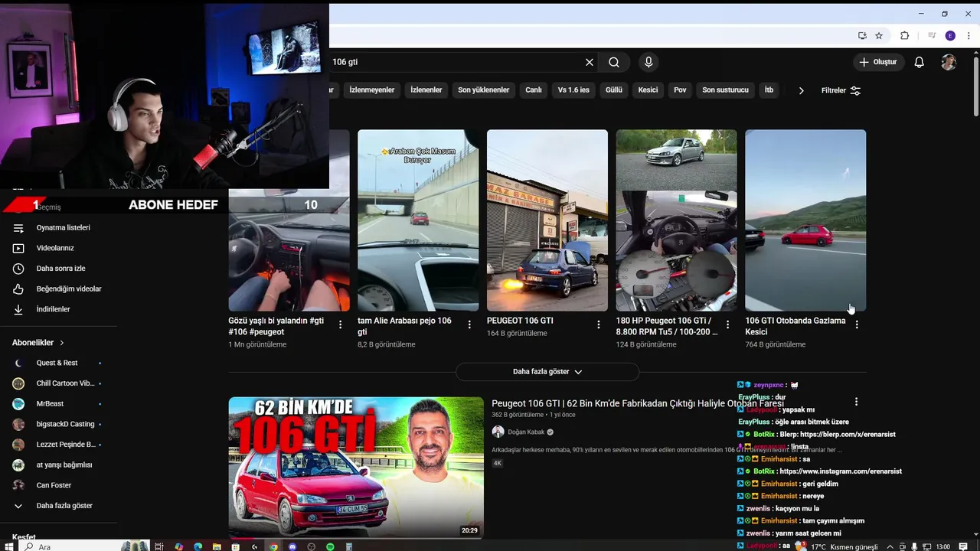Show more filter chips with right arrow
The image size is (980, 551).
pyautogui.click(x=801, y=90)
